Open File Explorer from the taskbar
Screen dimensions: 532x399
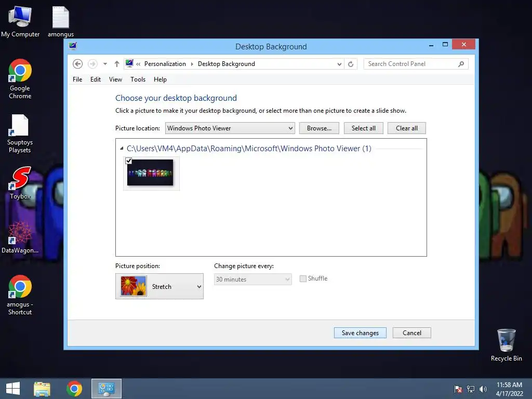click(x=42, y=389)
